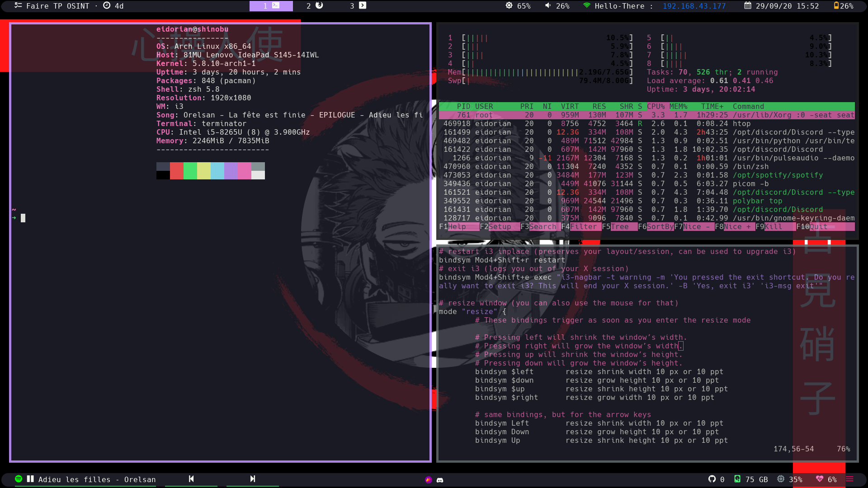Click the battery icon at top right
868x488 pixels.
point(836,5)
